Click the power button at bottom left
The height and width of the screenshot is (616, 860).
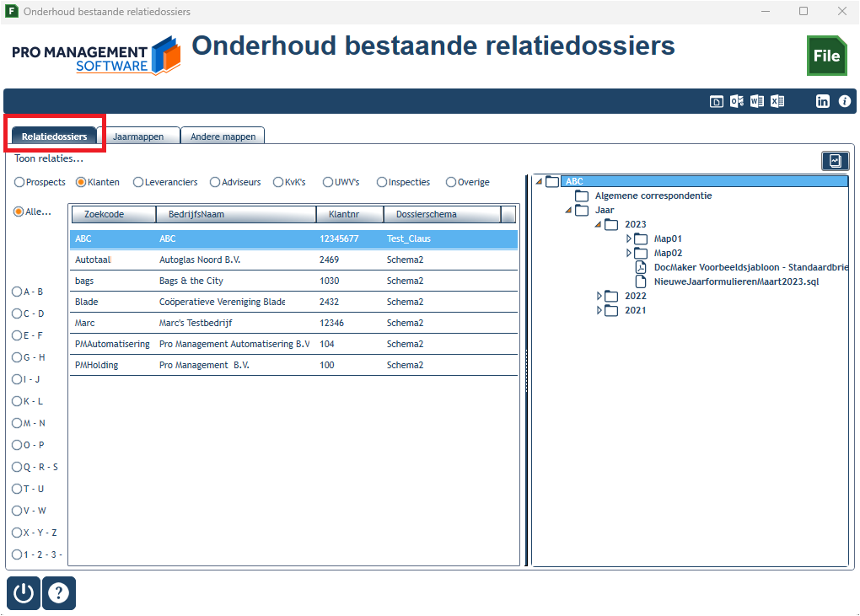[x=24, y=593]
